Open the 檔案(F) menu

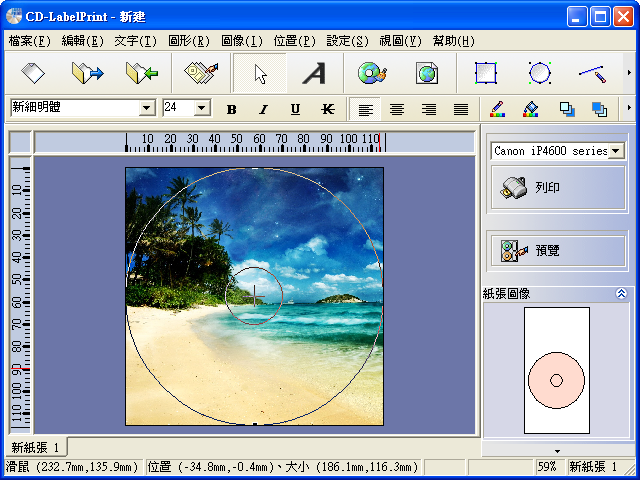(x=30, y=41)
